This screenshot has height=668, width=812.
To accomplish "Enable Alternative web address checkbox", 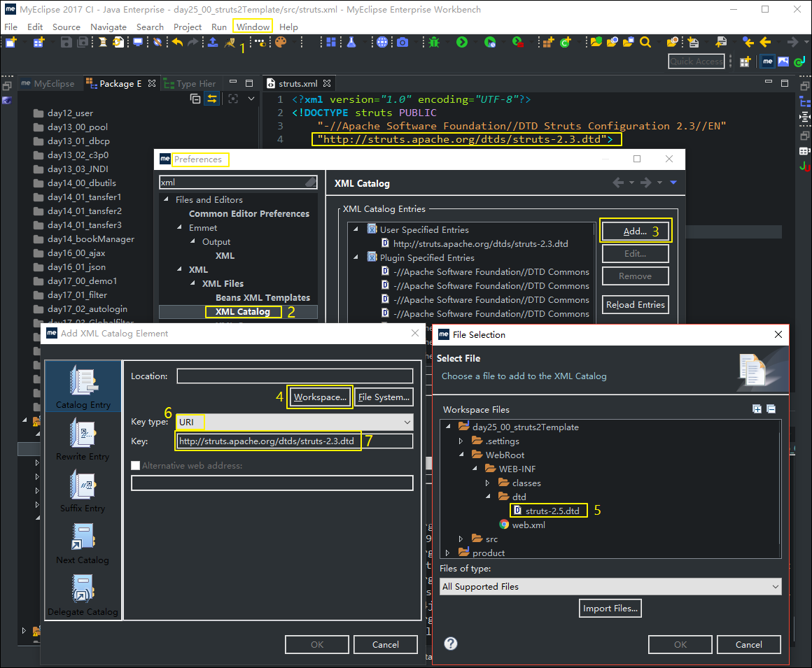I will click(x=136, y=466).
